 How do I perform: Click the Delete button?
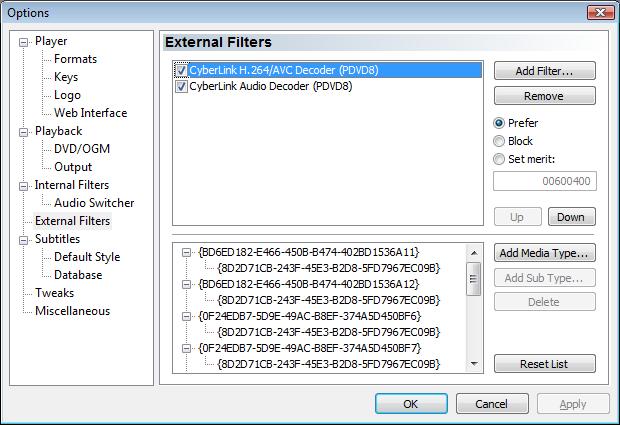point(544,302)
